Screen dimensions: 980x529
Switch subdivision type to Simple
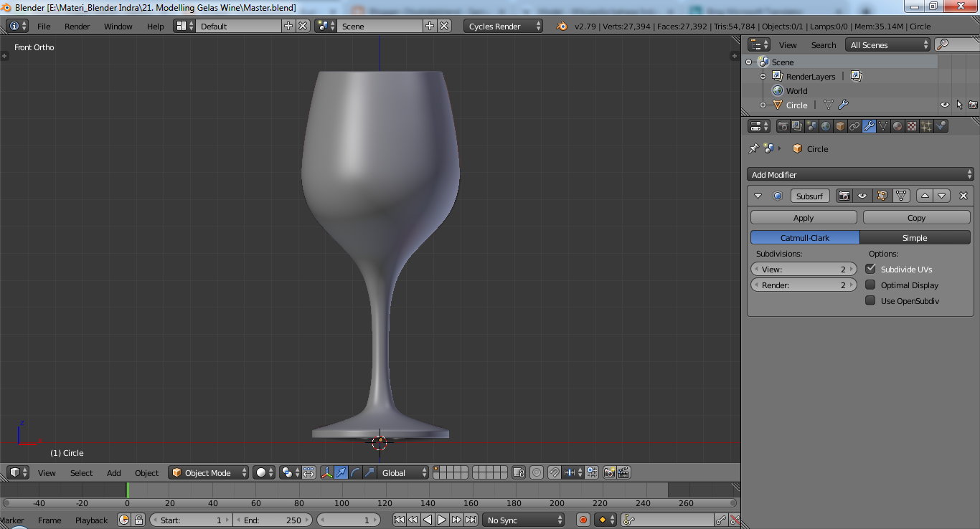click(915, 237)
